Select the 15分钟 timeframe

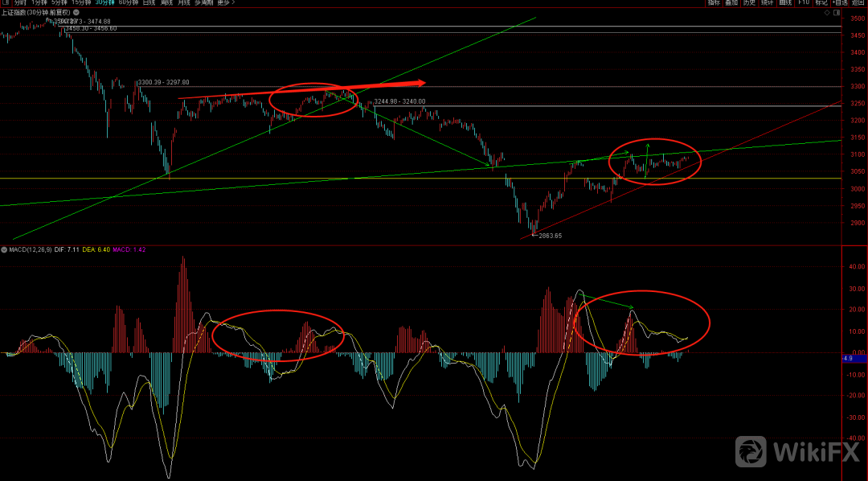tap(82, 3)
